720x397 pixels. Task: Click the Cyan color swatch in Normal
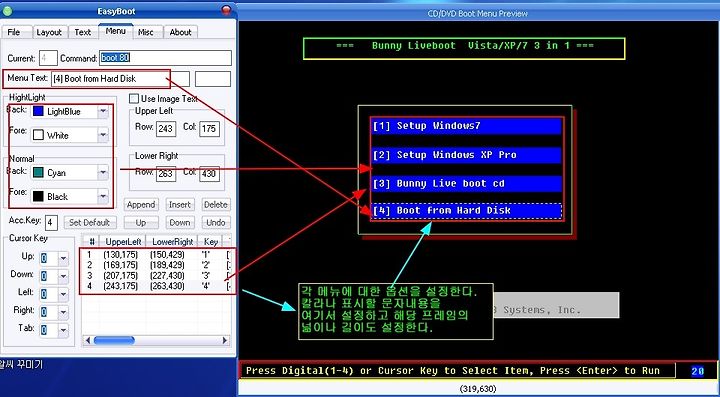pos(39,173)
